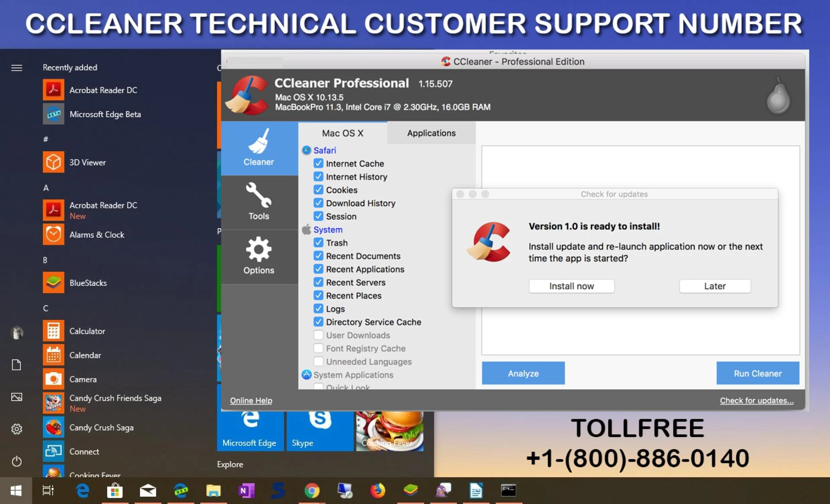Open the Skype tile
The width and height of the screenshot is (830, 504).
coord(319,430)
